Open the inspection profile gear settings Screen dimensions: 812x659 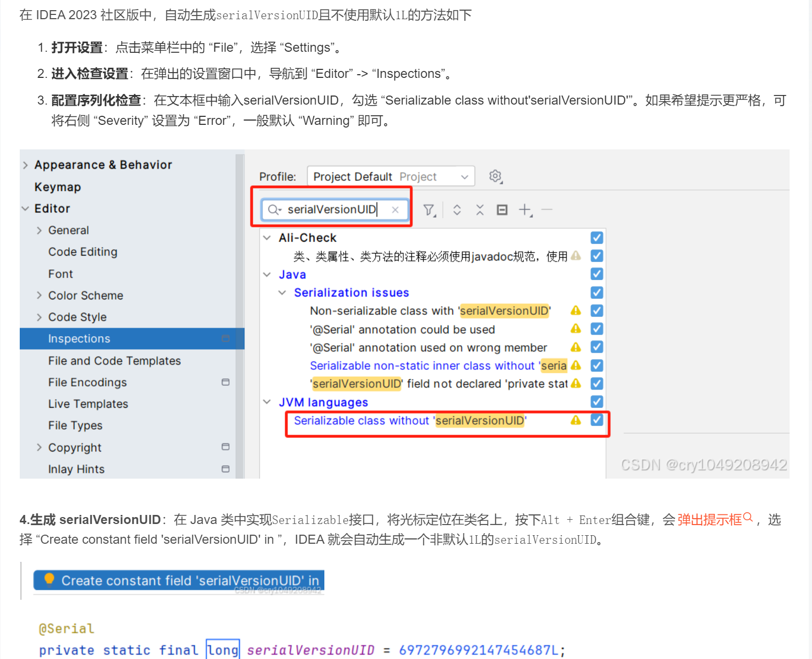[496, 176]
